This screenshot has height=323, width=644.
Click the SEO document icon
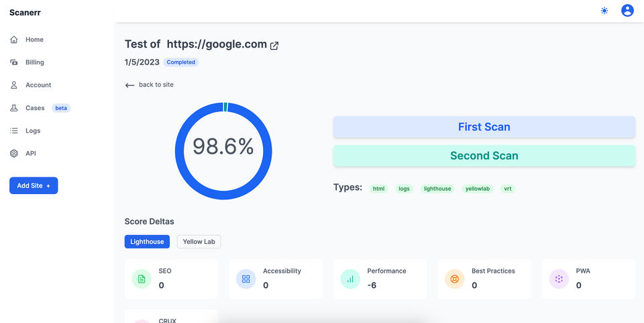(142, 279)
